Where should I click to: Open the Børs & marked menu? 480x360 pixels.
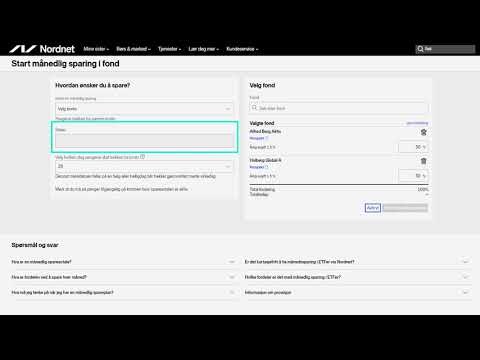[133, 49]
